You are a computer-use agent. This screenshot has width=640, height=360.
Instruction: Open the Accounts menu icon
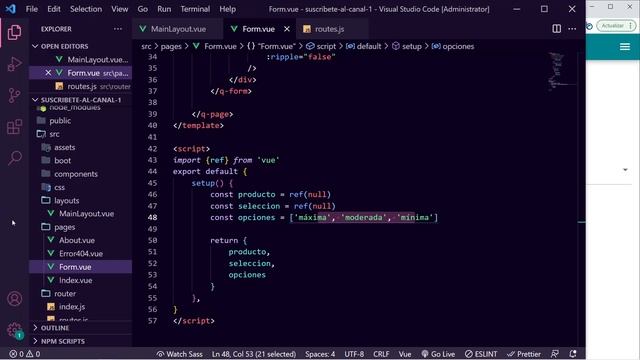pyautogui.click(x=14, y=299)
